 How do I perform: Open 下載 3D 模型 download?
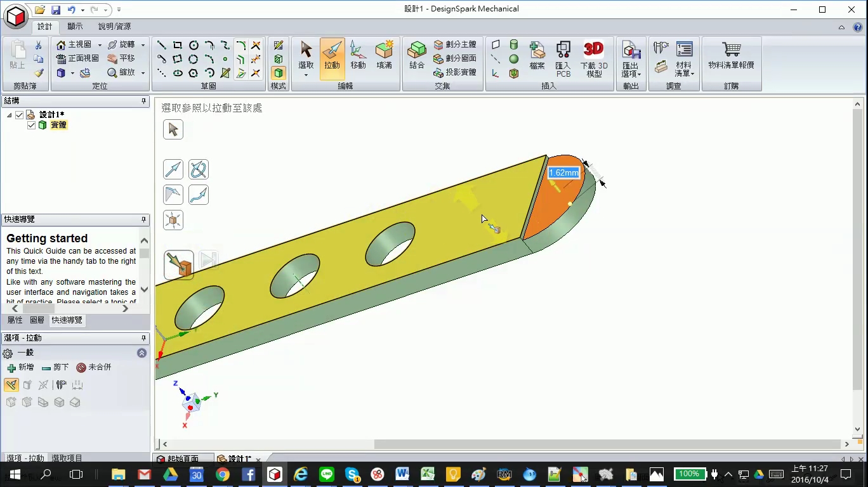coord(594,59)
